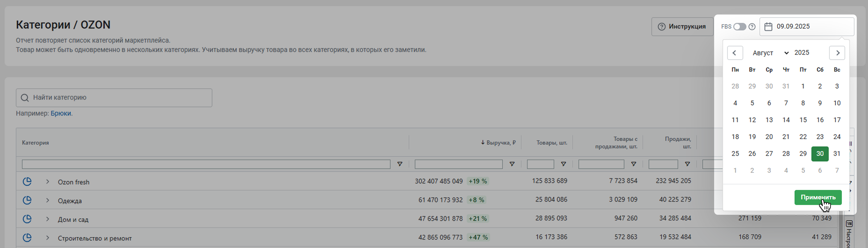The height and width of the screenshot is (248, 868).
Task: Toggle the FBS switch
Action: click(x=740, y=27)
